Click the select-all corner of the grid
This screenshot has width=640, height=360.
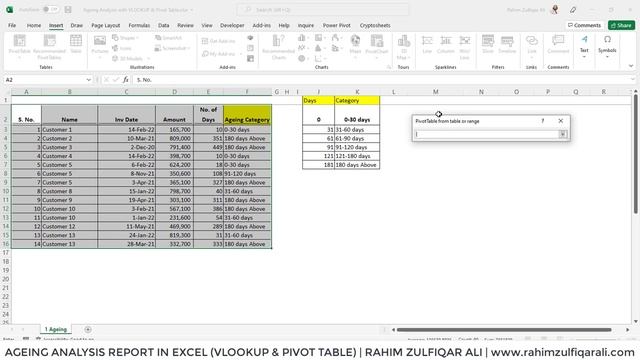(7, 91)
